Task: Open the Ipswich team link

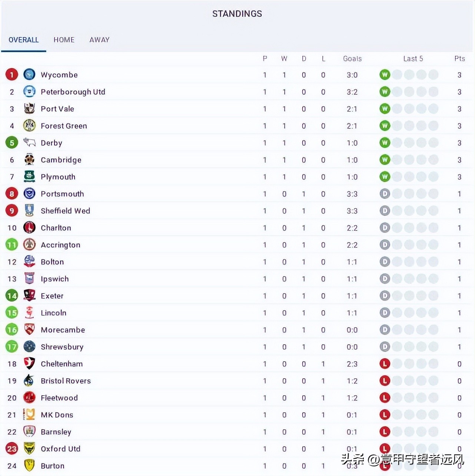Action: (x=54, y=279)
